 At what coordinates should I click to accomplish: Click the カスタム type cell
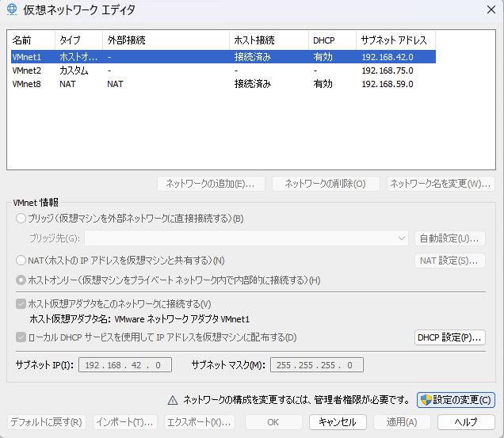click(74, 70)
